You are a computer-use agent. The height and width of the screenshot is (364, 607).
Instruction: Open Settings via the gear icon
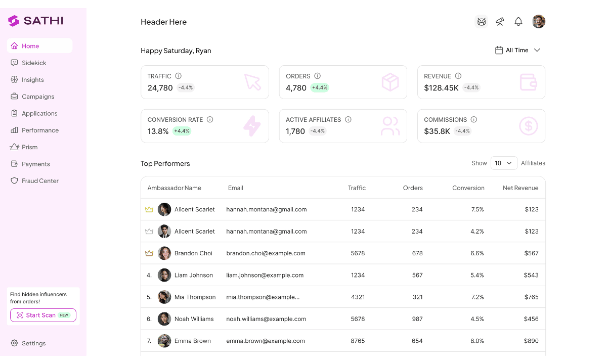[14, 343]
